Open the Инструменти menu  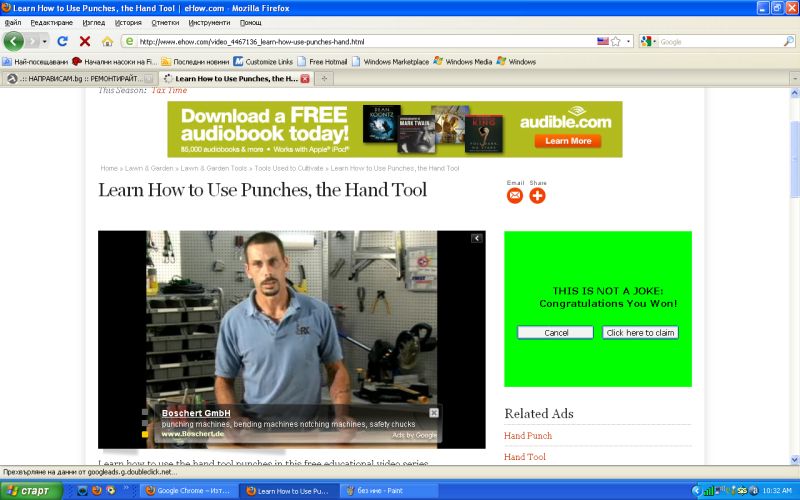tap(209, 22)
